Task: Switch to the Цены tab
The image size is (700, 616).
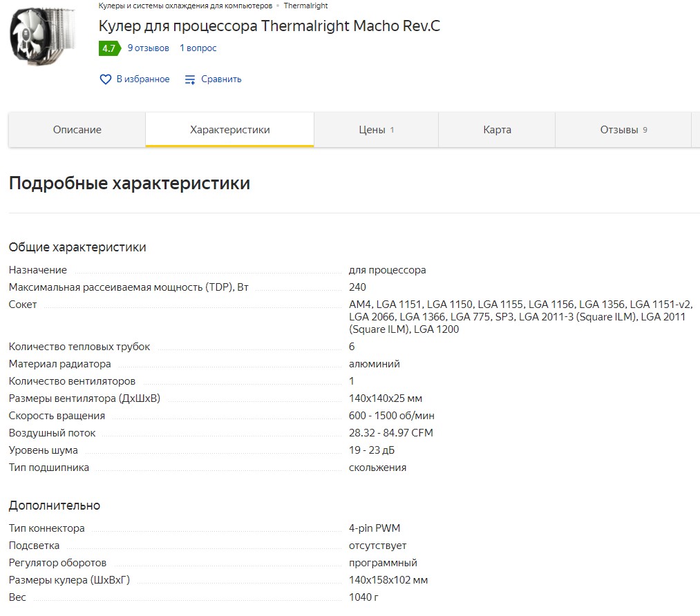Action: click(377, 130)
